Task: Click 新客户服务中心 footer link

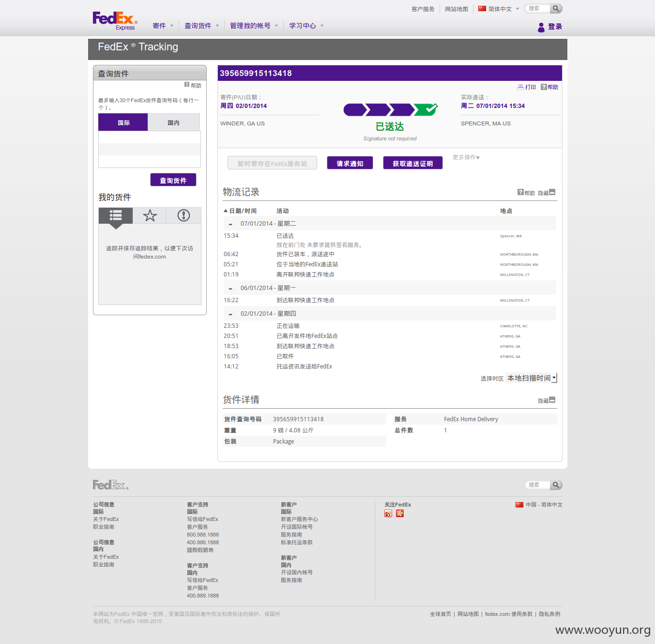Action: 299,519
